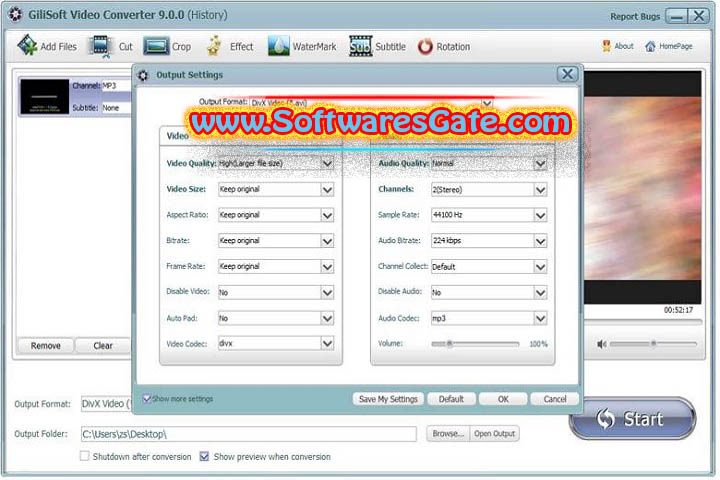Image resolution: width=720 pixels, height=480 pixels.
Task: Click the Open Output button
Action: [495, 433]
